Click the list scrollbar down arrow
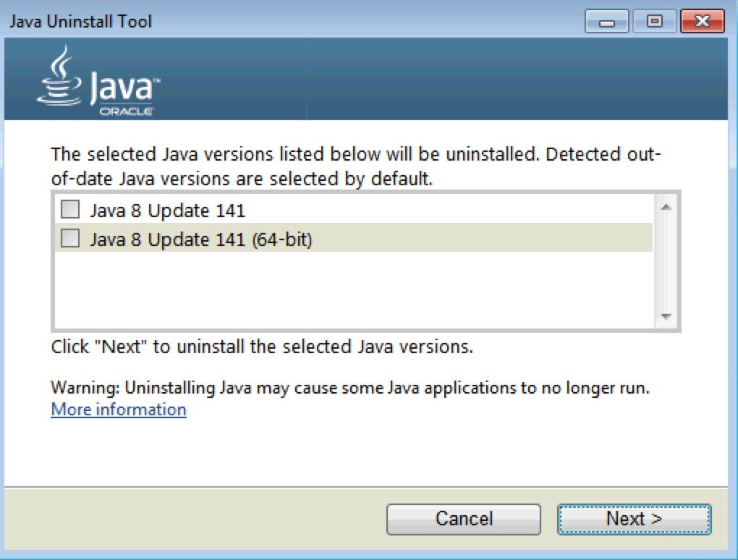The width and height of the screenshot is (738, 560). point(666,316)
